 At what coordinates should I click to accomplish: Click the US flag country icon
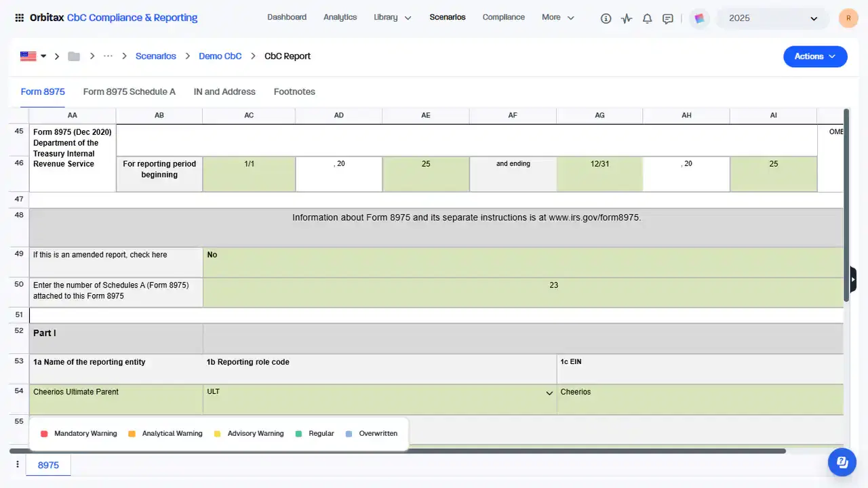tap(28, 56)
